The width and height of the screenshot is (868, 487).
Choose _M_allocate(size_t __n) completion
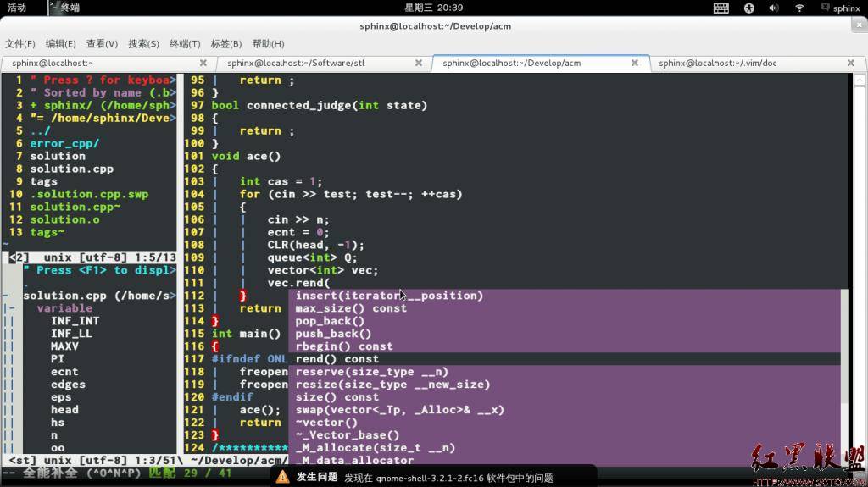pyautogui.click(x=565, y=448)
